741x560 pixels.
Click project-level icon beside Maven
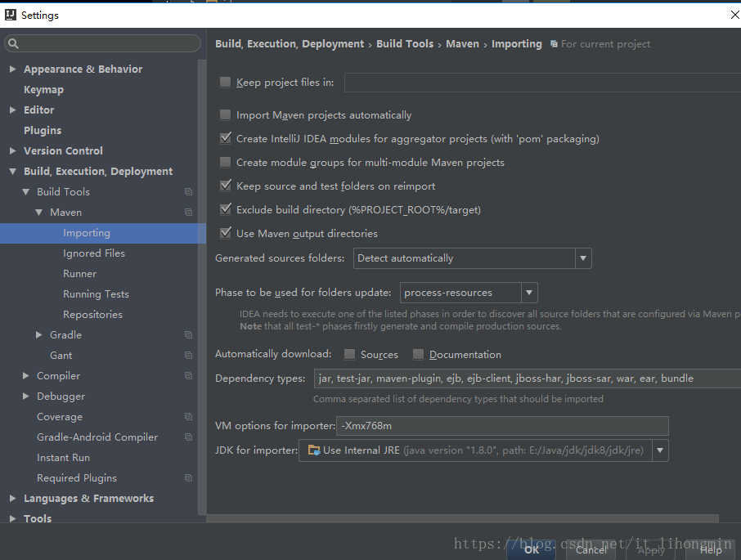tap(188, 213)
